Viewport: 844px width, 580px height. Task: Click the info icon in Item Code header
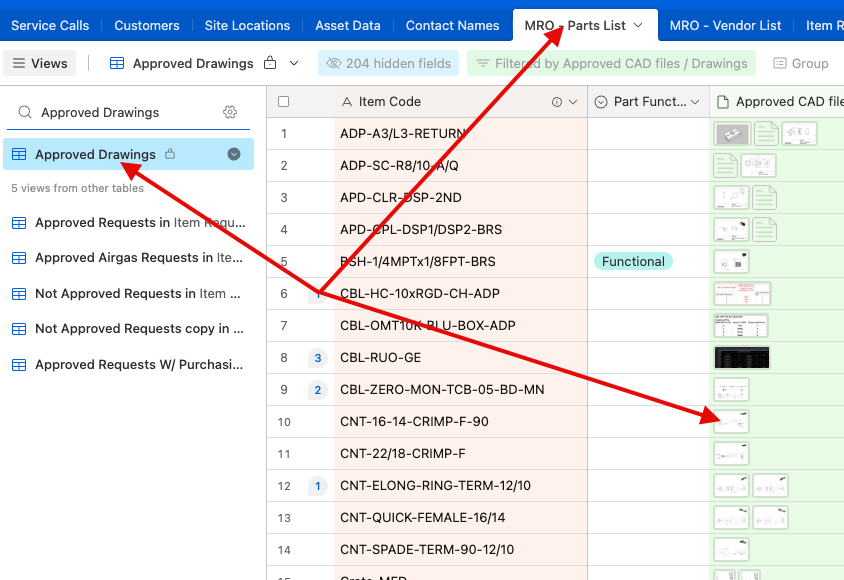557,102
